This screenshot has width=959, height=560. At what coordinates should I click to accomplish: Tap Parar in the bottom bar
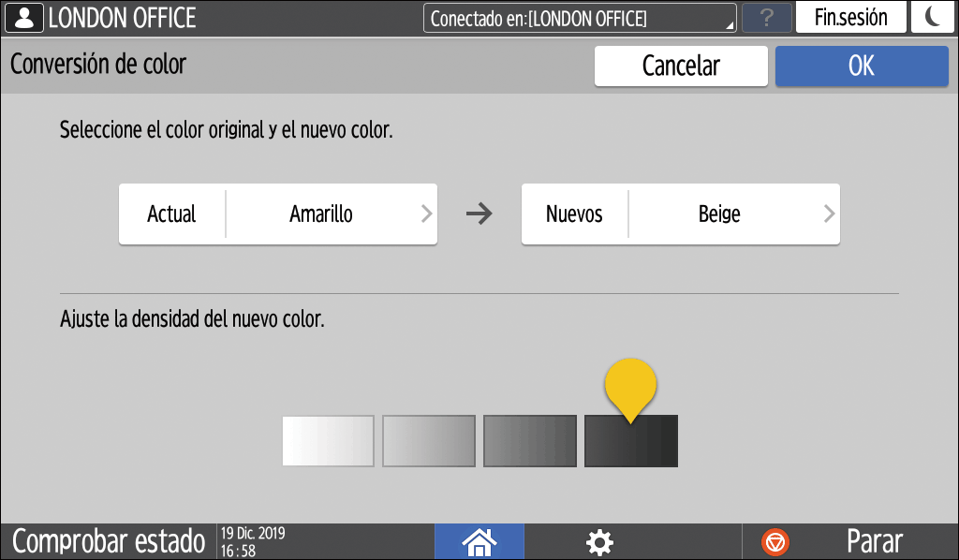(875, 541)
